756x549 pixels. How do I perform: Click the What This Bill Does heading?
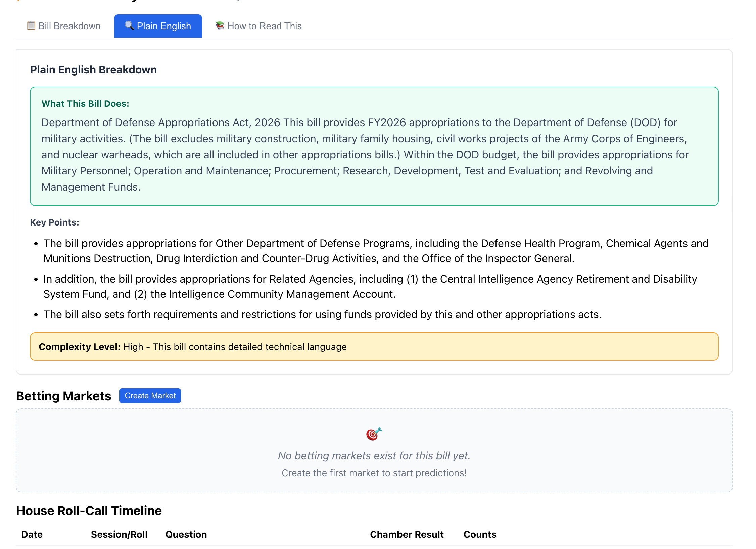click(85, 104)
